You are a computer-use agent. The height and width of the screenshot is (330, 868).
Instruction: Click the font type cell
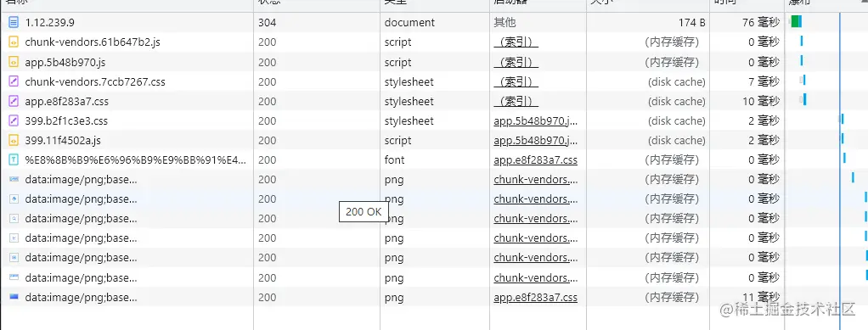pos(395,160)
